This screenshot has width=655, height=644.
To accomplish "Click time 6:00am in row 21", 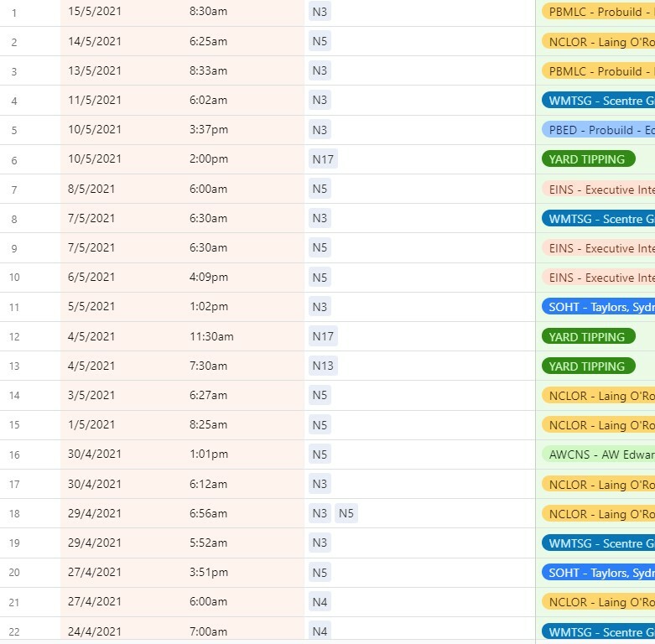I will [208, 601].
